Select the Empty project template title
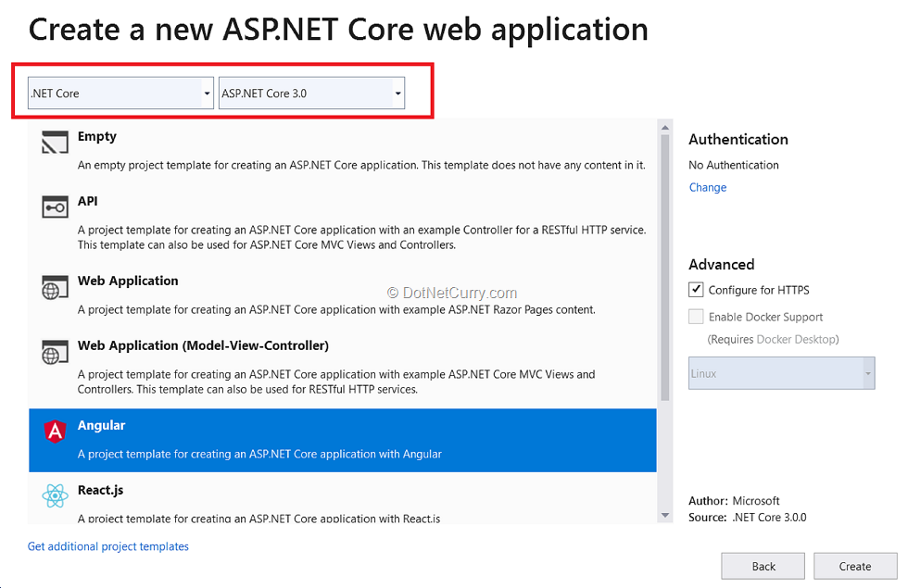Image resolution: width=908 pixels, height=588 pixels. click(97, 136)
